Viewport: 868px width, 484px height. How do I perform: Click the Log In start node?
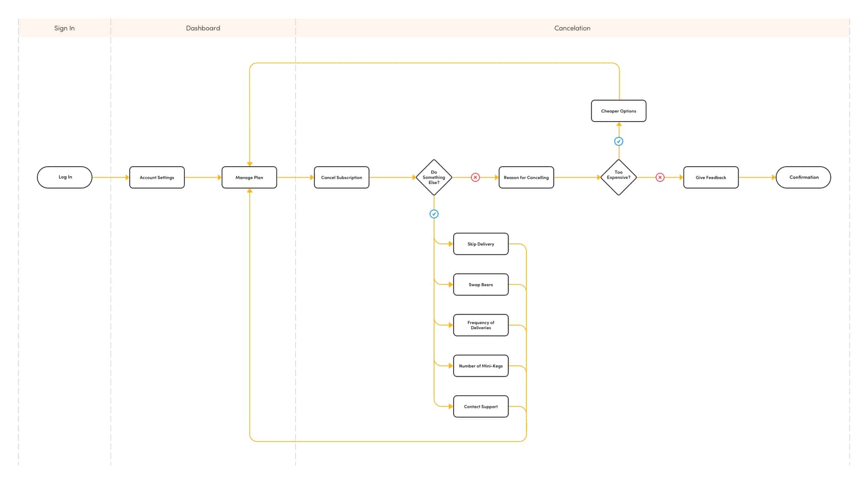(65, 177)
